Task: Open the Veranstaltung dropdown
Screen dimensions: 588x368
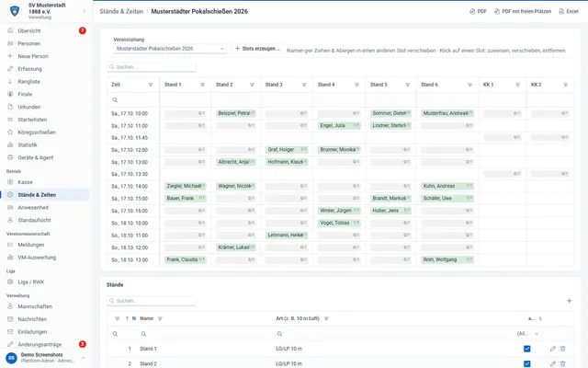Action: [170, 49]
